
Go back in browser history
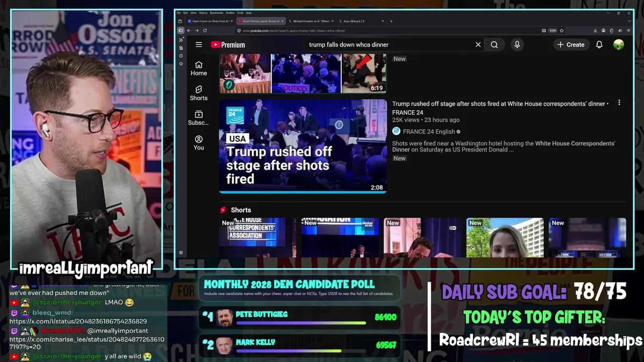(189, 31)
